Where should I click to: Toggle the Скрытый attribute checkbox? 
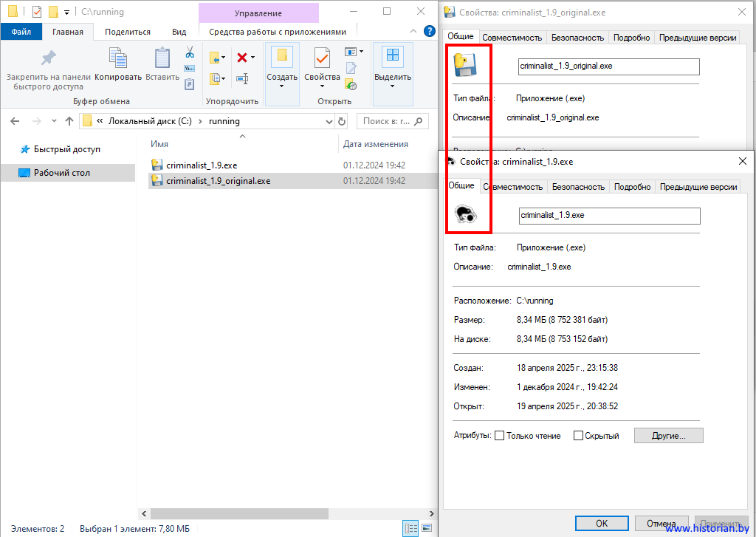tap(579, 436)
